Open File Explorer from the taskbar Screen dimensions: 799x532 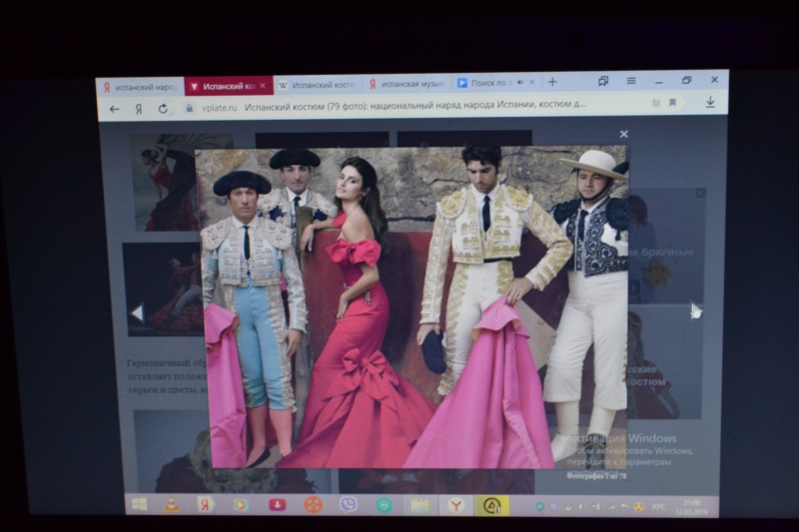tap(419, 505)
